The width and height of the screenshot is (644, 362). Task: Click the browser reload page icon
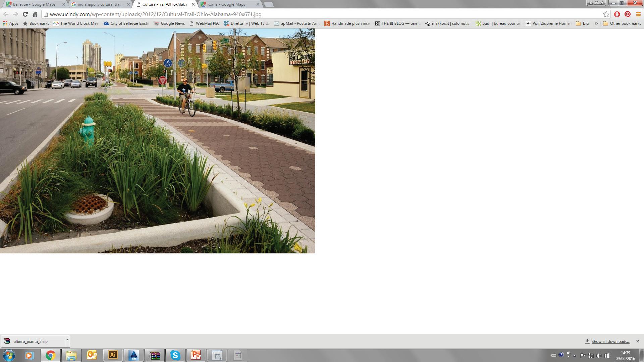coord(25,14)
